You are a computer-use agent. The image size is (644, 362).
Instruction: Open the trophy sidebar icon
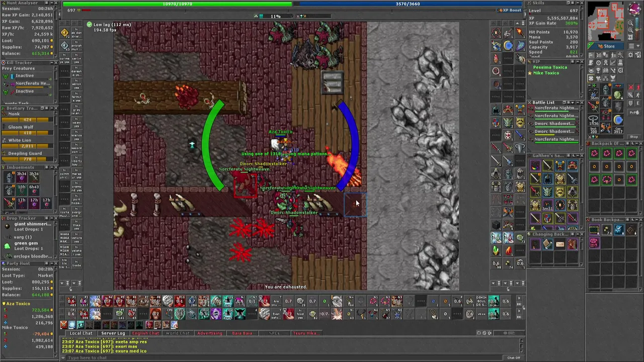(x=598, y=70)
